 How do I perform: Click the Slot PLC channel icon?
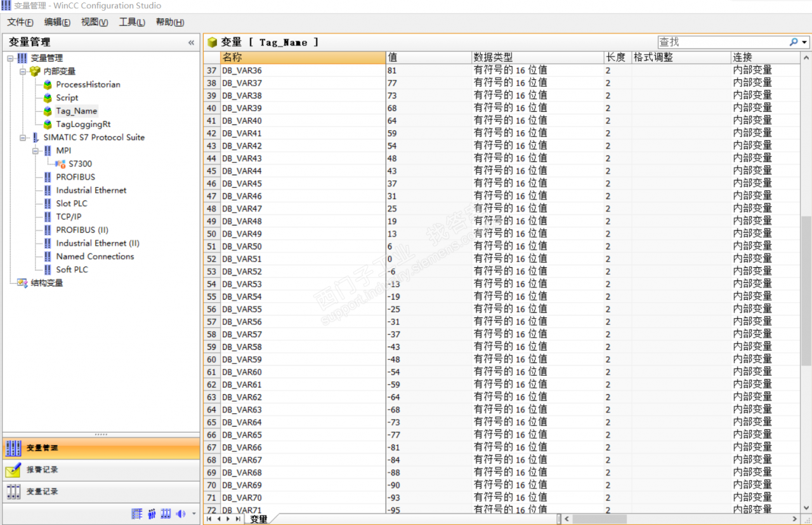point(48,204)
